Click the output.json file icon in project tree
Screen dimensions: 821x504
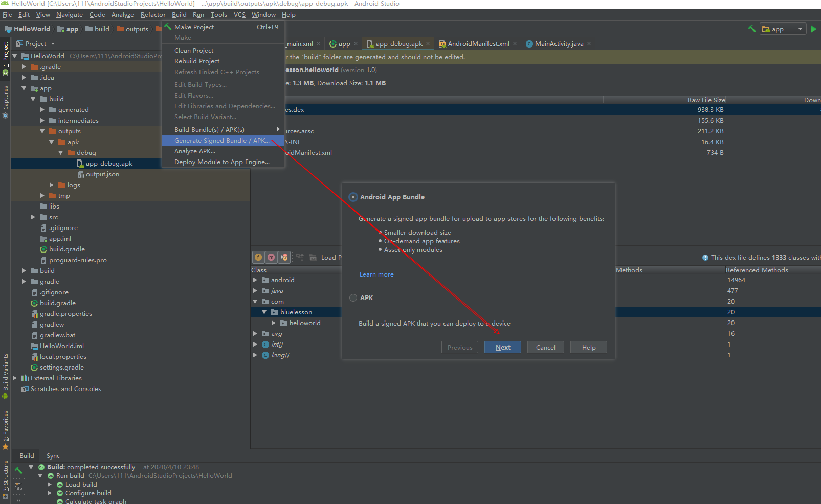pos(80,174)
